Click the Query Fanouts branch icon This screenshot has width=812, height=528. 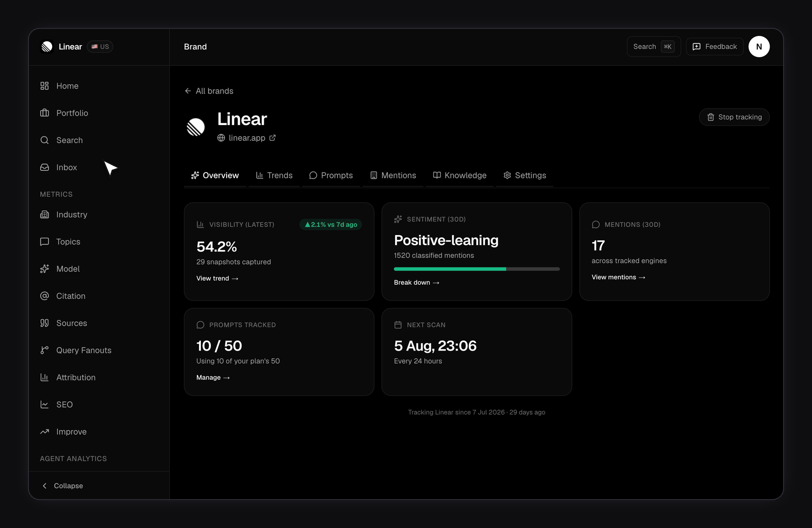[45, 350]
